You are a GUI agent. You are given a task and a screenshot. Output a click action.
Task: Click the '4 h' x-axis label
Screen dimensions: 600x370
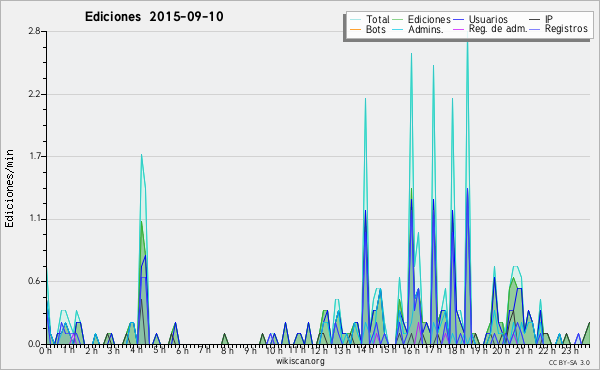(136, 350)
